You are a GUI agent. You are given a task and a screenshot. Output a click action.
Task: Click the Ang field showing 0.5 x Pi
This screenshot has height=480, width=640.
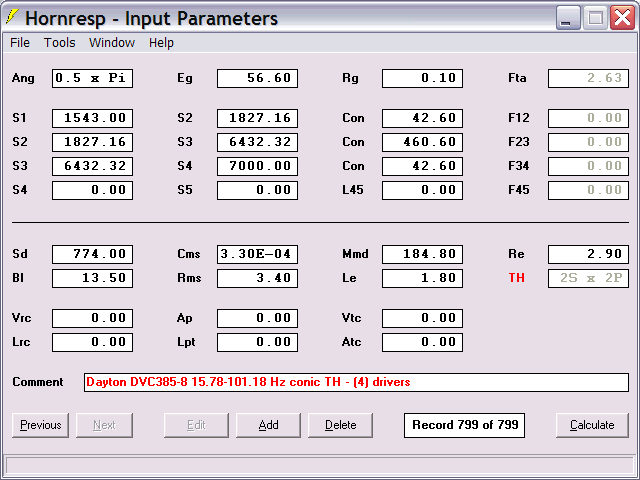92,78
